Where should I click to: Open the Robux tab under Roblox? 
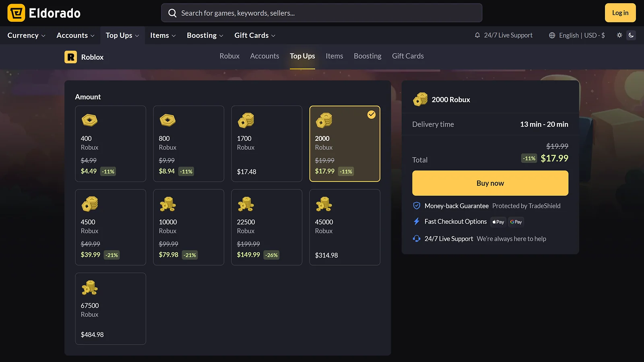tap(229, 56)
